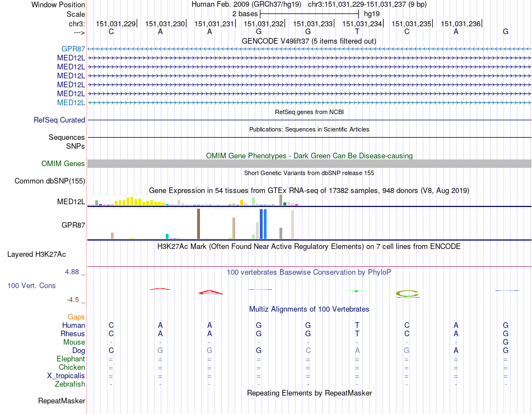The width and height of the screenshot is (532, 414).
Task: Open the RefSeq Curated track label
Action: pyautogui.click(x=59, y=120)
